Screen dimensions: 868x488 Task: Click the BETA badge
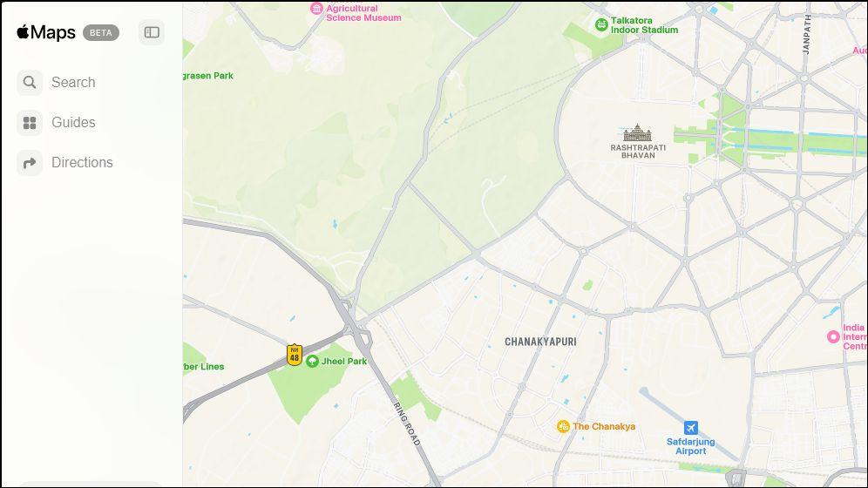tap(101, 32)
